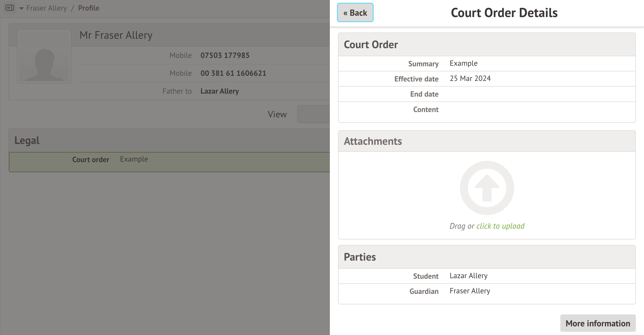Screen dimensions: 644x335
Task: Open the Lazar Allery student link
Action: tap(468, 276)
